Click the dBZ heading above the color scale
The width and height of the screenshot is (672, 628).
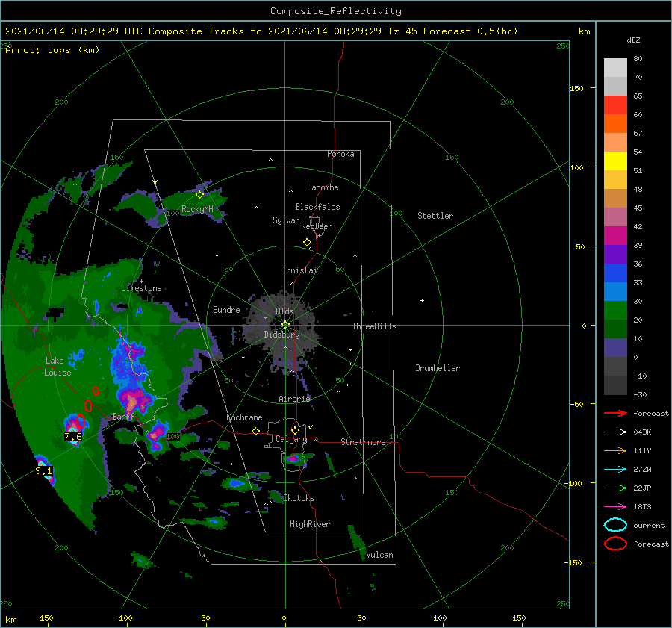(x=633, y=40)
